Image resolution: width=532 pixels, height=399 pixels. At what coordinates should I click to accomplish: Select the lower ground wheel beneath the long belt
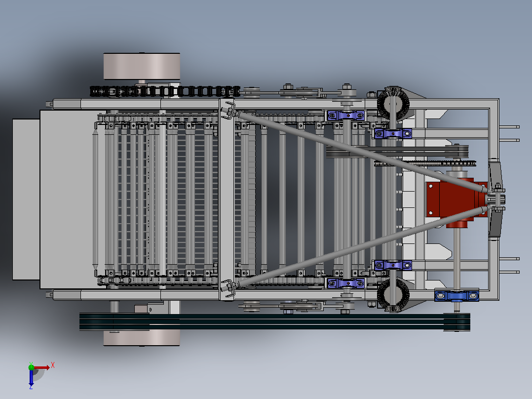142,338
